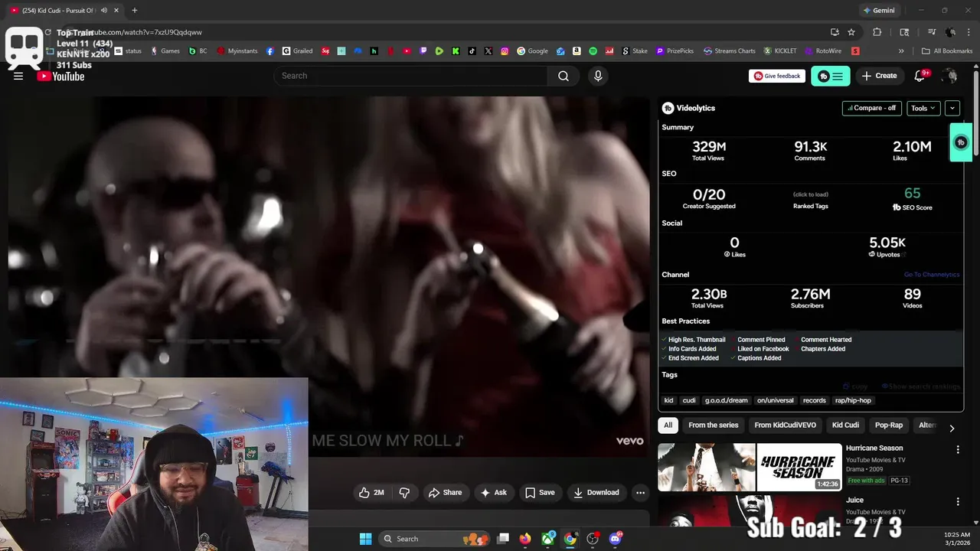
Task: Toggle the TubeBuddy green header button
Action: click(x=831, y=76)
